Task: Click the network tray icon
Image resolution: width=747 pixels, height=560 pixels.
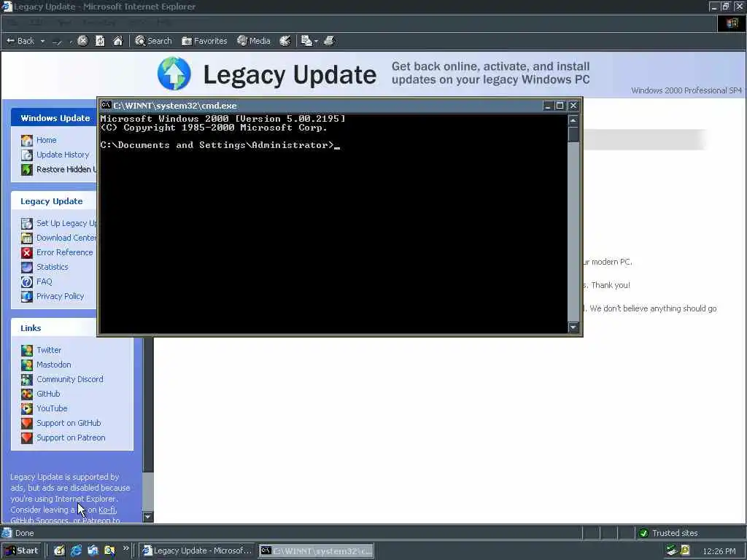Action: (672, 551)
